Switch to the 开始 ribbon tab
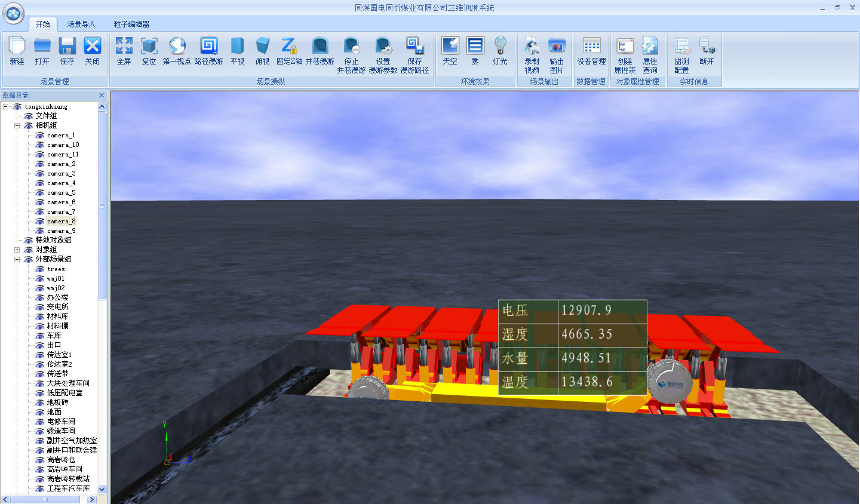860x504 pixels. 42,24
